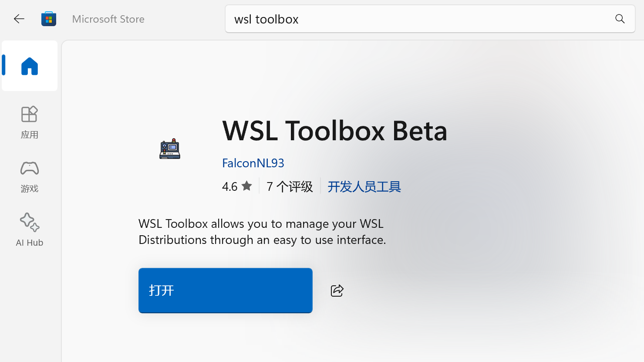Navigate back using the back arrow
Image resolution: width=644 pixels, height=362 pixels.
click(x=19, y=19)
